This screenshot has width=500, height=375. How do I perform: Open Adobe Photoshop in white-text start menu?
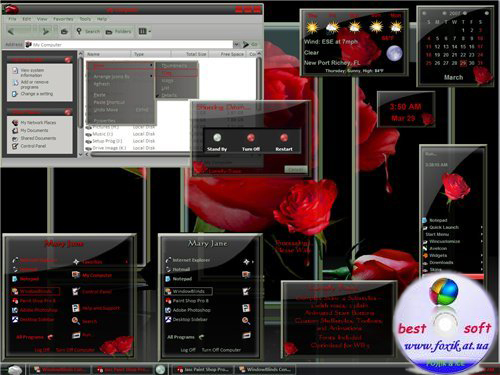tap(188, 310)
